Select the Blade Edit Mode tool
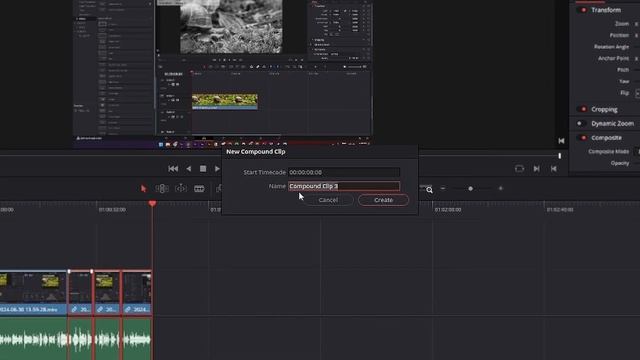The width and height of the screenshot is (640, 360). point(199,189)
